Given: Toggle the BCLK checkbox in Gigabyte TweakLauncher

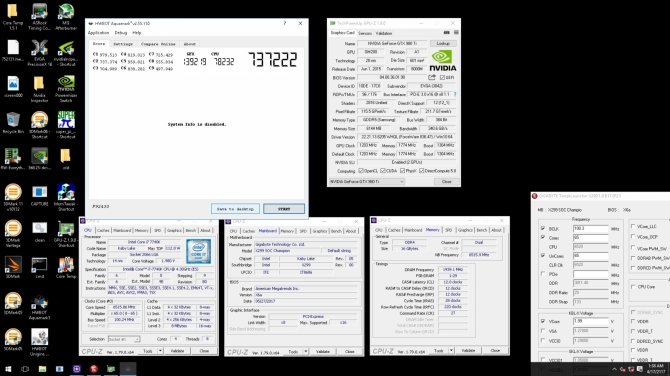Looking at the screenshot, I should [543, 229].
